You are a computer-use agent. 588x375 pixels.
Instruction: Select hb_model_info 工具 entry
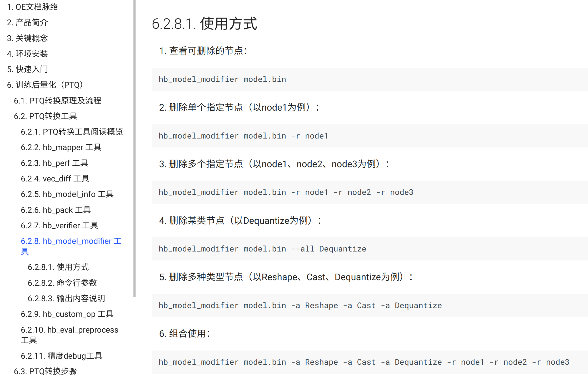[x=67, y=194]
